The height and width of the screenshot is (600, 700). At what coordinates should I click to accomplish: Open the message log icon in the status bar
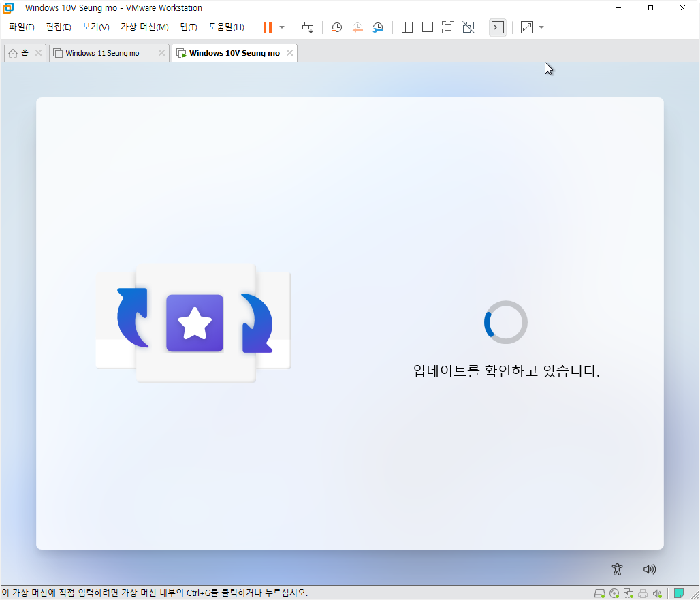click(679, 593)
